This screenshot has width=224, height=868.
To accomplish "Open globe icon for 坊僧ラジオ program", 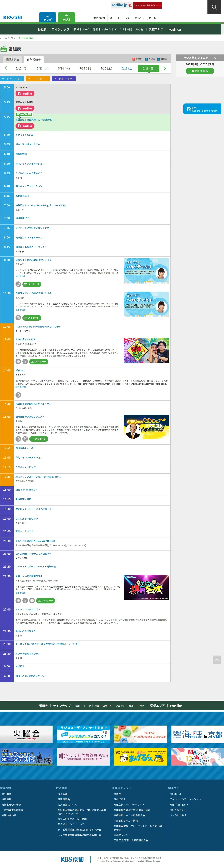I will [18, 601].
